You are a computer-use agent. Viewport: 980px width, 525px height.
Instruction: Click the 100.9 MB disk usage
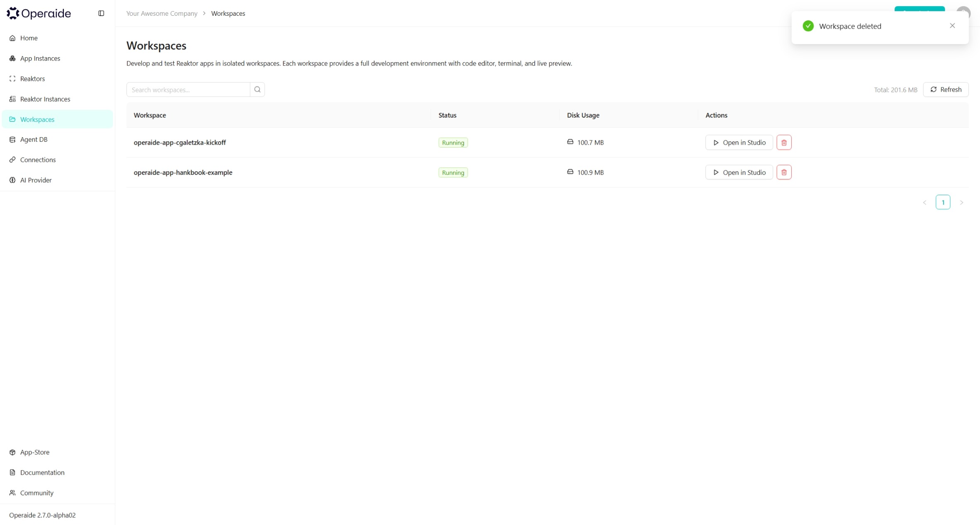click(x=590, y=172)
